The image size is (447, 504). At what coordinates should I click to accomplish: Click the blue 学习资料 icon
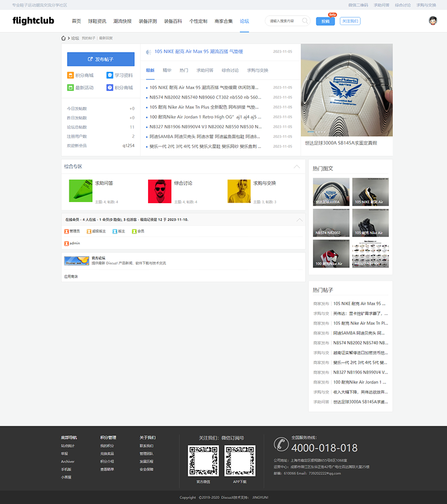[x=110, y=75]
